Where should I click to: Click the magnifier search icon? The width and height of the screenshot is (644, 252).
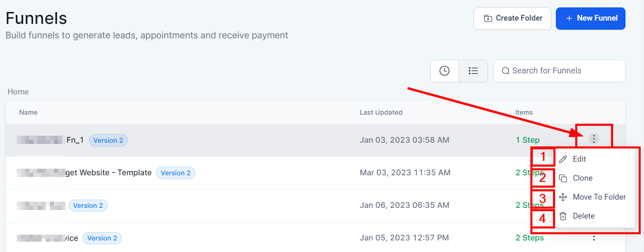point(506,71)
